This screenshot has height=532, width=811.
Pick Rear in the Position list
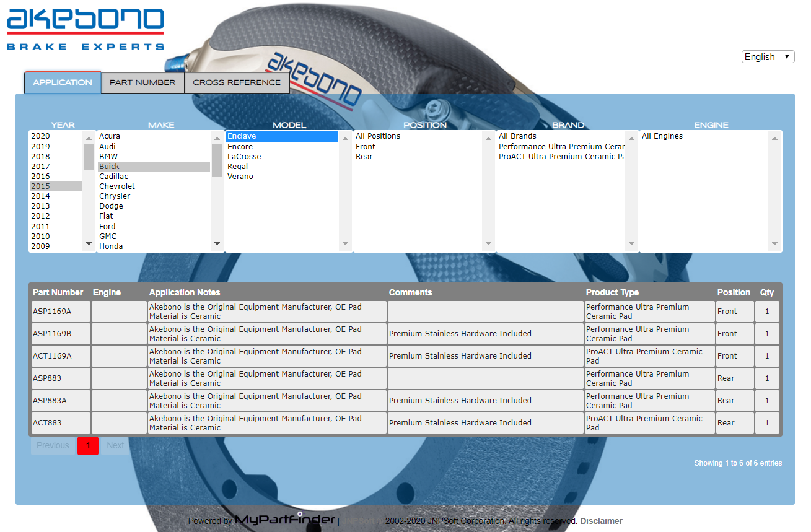418,157
